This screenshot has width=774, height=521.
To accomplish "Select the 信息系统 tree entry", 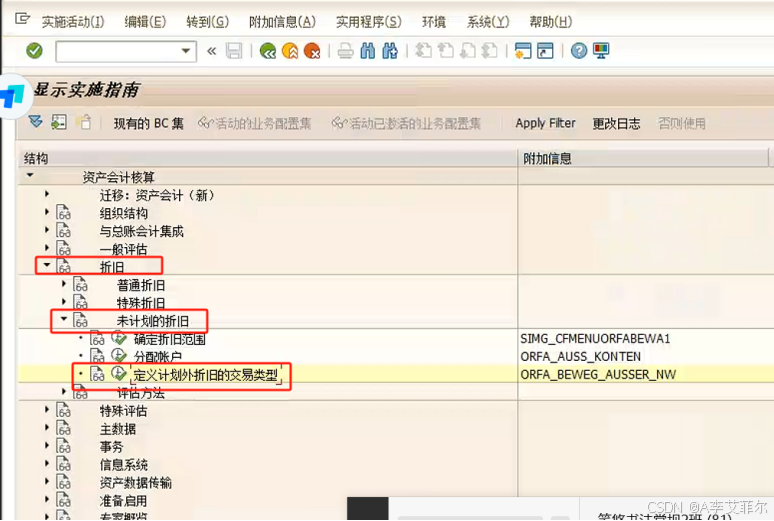I will point(123,465).
